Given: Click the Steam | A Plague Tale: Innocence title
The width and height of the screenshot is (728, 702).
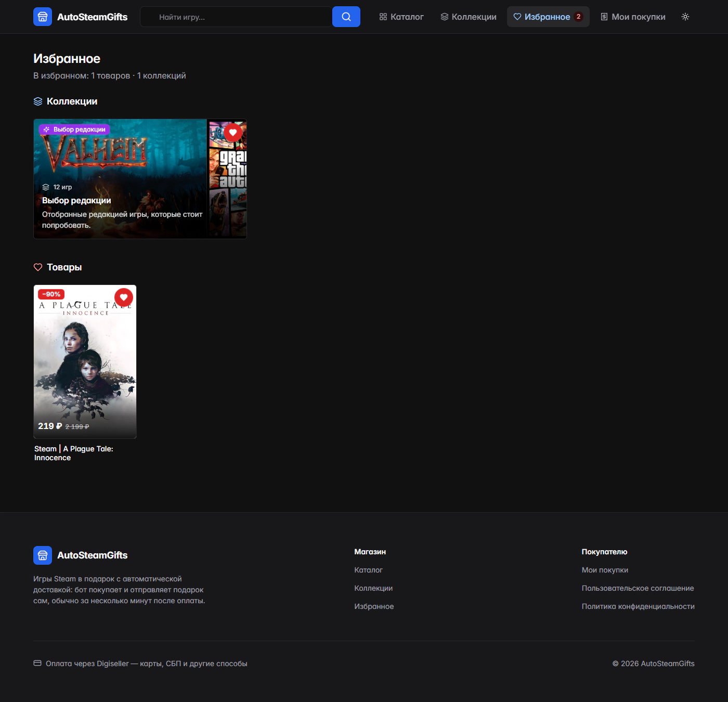Looking at the screenshot, I should 74,453.
